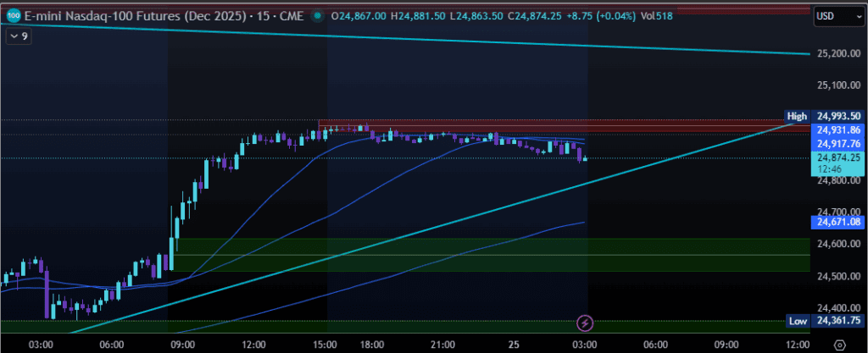Click the 24,993.50 high price value
The image size is (868, 353).
[838, 115]
